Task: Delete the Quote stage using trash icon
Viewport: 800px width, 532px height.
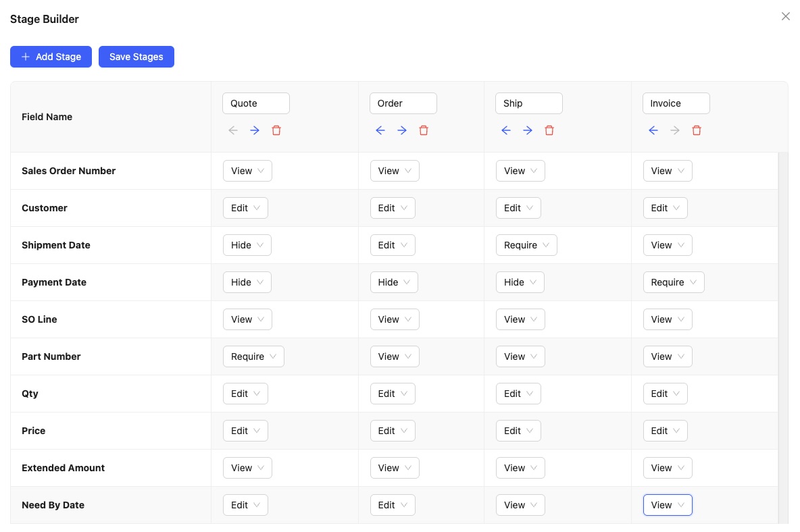Action: [x=276, y=130]
